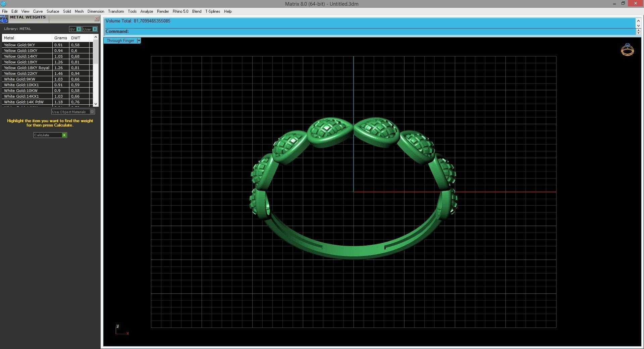Viewport: 644px width, 349px height.
Task: Select the Yellow Gold:14KY row
Action: point(47,56)
